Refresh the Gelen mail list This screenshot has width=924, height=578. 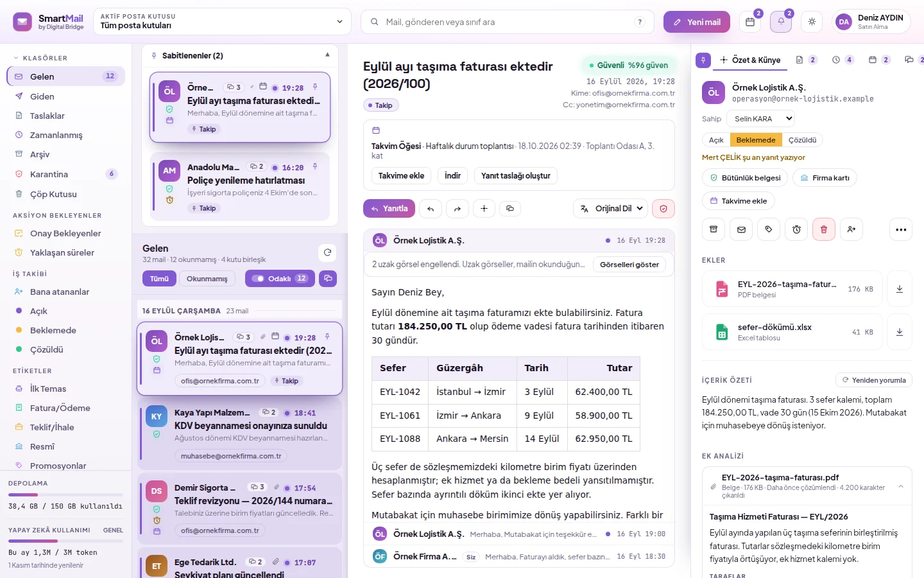[327, 252]
